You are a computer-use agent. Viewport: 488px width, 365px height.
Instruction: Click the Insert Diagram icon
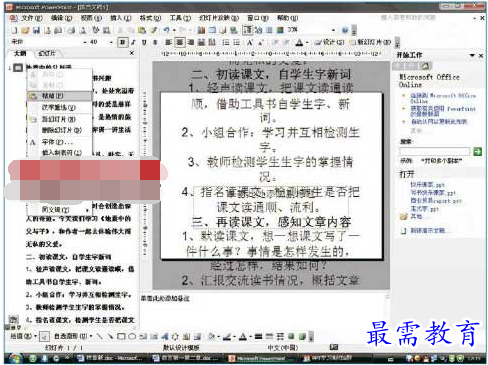click(176, 336)
